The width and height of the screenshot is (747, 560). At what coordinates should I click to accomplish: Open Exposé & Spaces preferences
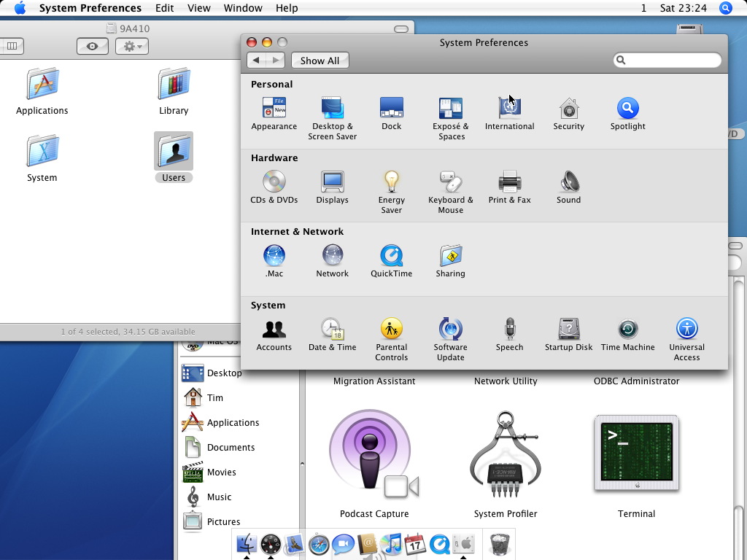451,119
